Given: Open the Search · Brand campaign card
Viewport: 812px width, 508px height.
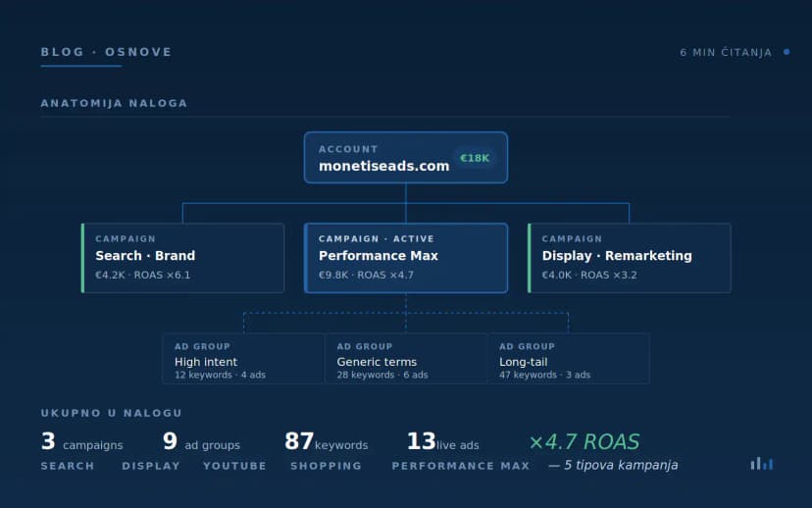Looking at the screenshot, I should click(182, 258).
